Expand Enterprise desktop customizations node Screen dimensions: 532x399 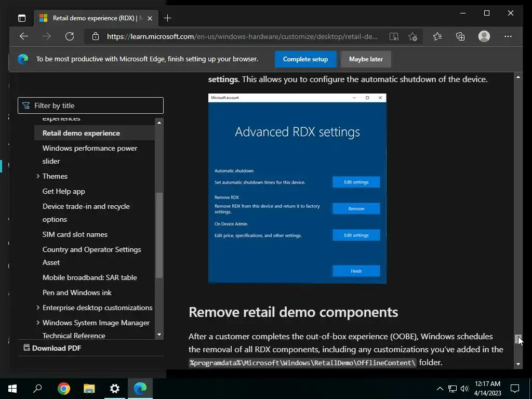pyautogui.click(x=37, y=308)
